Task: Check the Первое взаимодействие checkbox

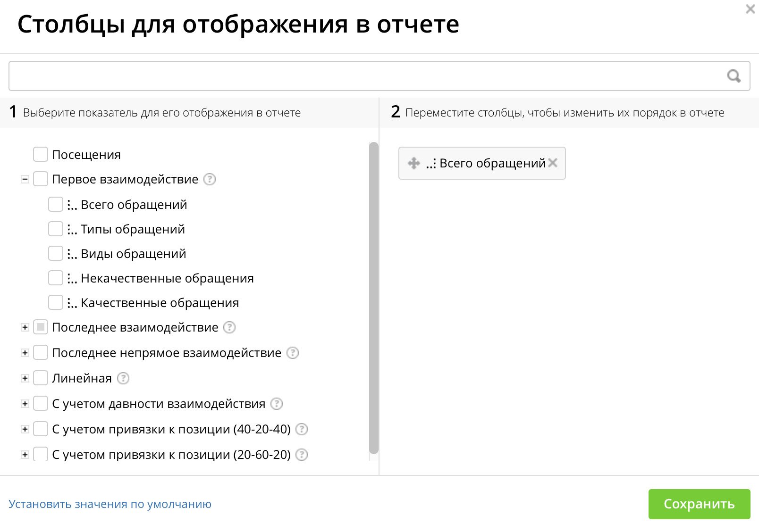Action: pyautogui.click(x=41, y=179)
